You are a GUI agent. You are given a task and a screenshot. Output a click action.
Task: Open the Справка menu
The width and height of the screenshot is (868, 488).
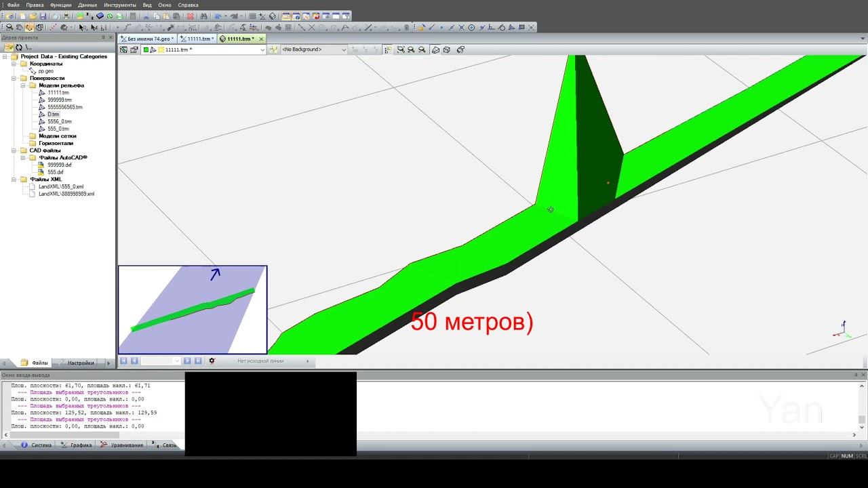click(x=188, y=5)
